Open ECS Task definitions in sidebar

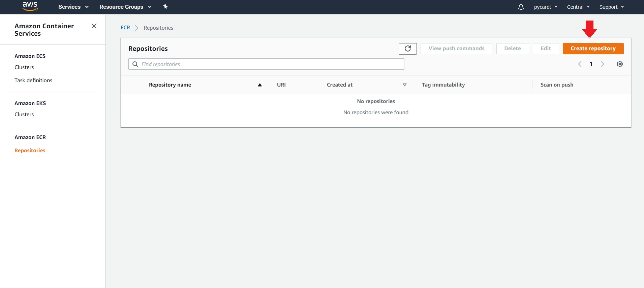coord(33,81)
